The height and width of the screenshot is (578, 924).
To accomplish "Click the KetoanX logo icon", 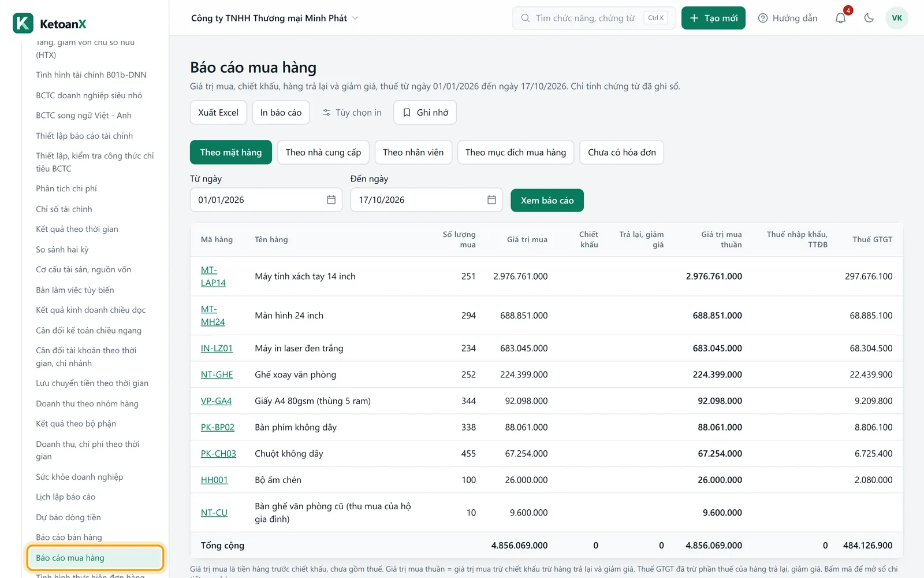I will coord(23,24).
